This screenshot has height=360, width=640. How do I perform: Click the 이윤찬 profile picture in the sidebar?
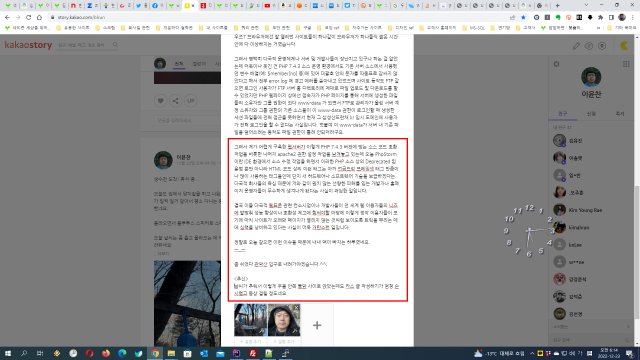[x=591, y=77]
